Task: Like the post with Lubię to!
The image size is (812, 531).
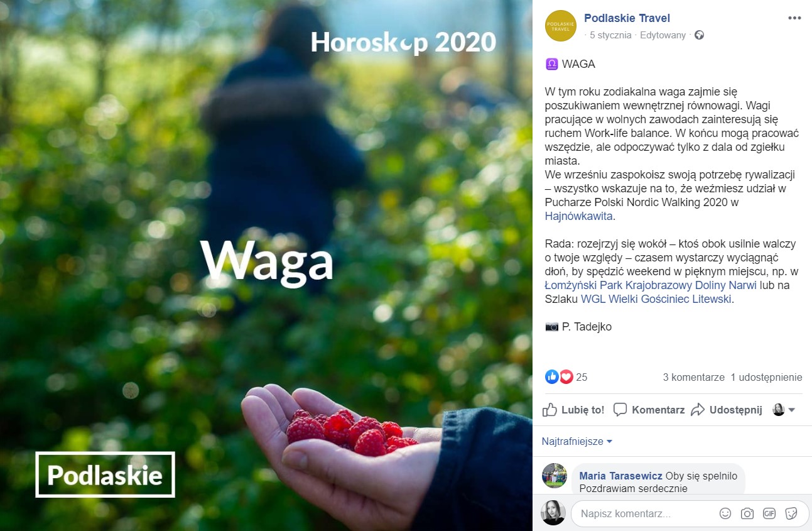Action: 573,410
